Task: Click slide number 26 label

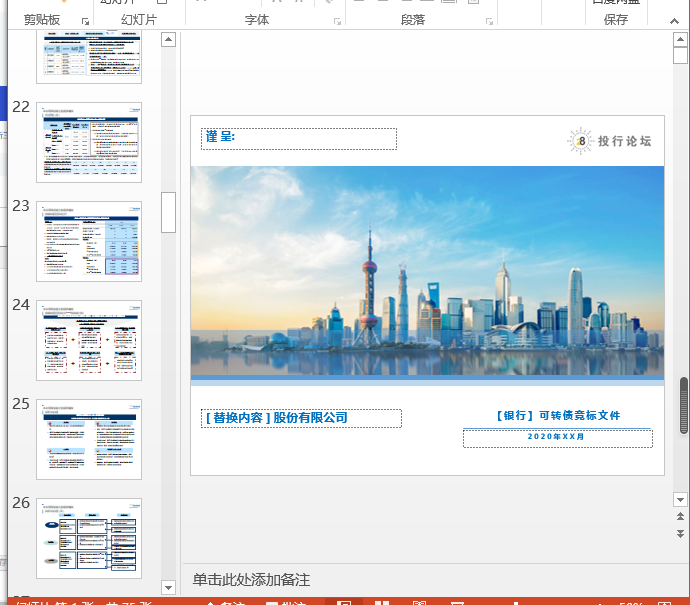Action: [21, 503]
